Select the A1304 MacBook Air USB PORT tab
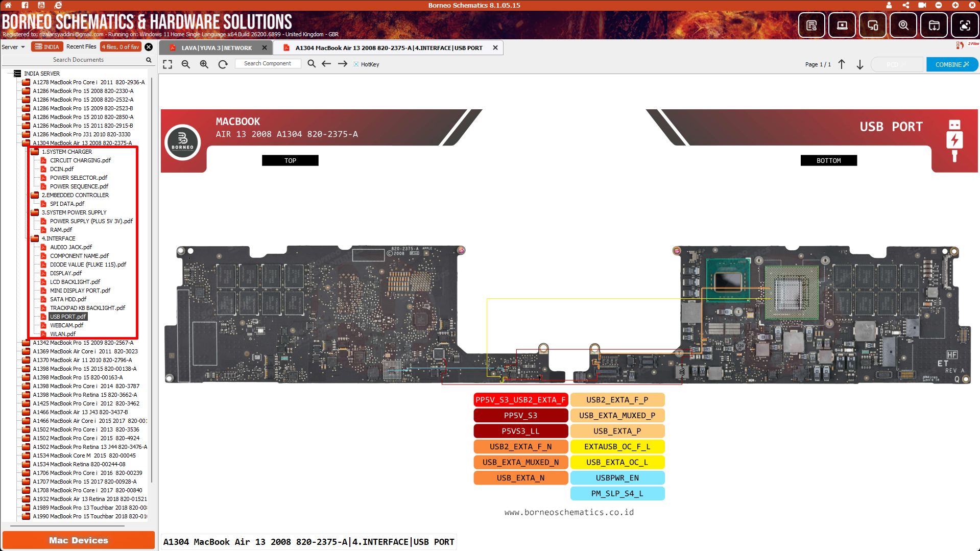 tap(388, 48)
